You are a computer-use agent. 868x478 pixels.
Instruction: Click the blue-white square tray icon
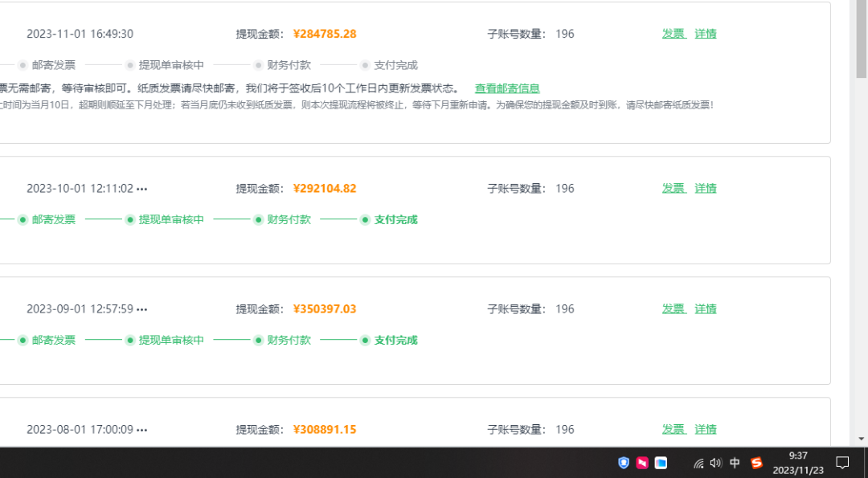(661, 463)
